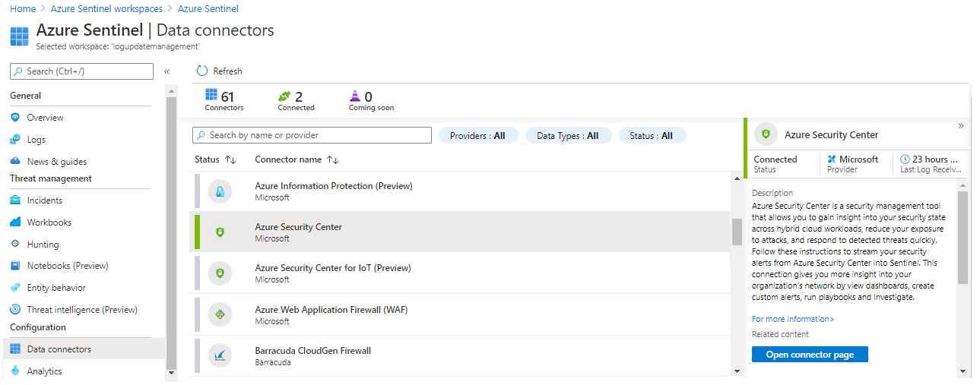Click the Entity behavior icon
Screen dimensions: 980x385
(x=14, y=288)
